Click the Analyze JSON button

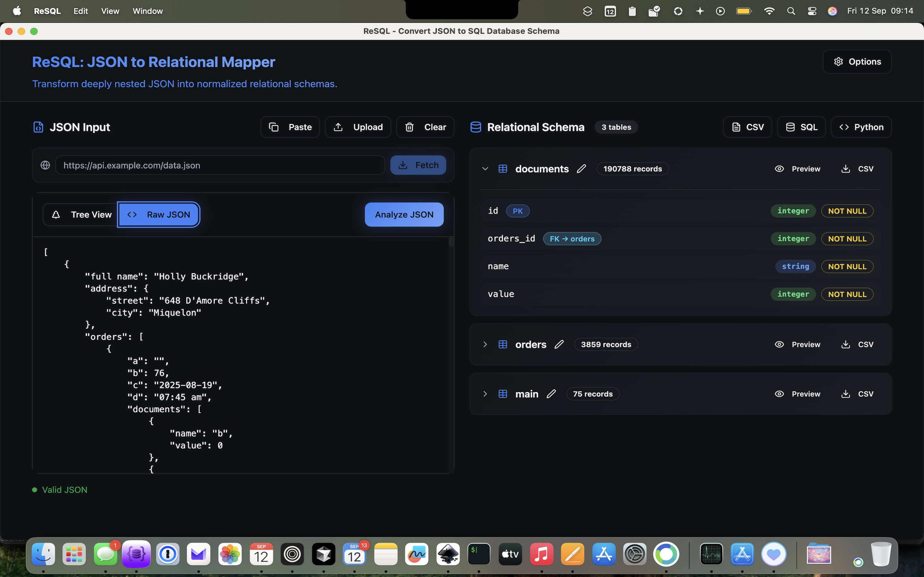pos(404,214)
